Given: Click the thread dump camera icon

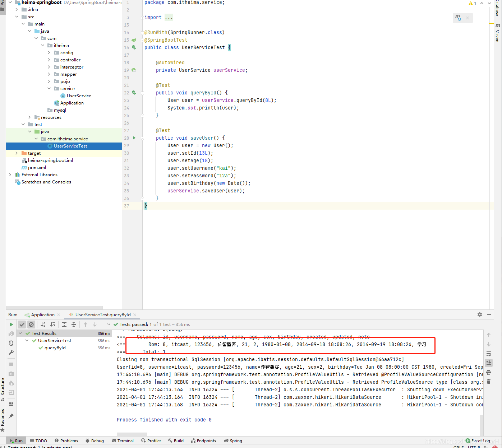Looking at the screenshot, I should coord(11,374).
